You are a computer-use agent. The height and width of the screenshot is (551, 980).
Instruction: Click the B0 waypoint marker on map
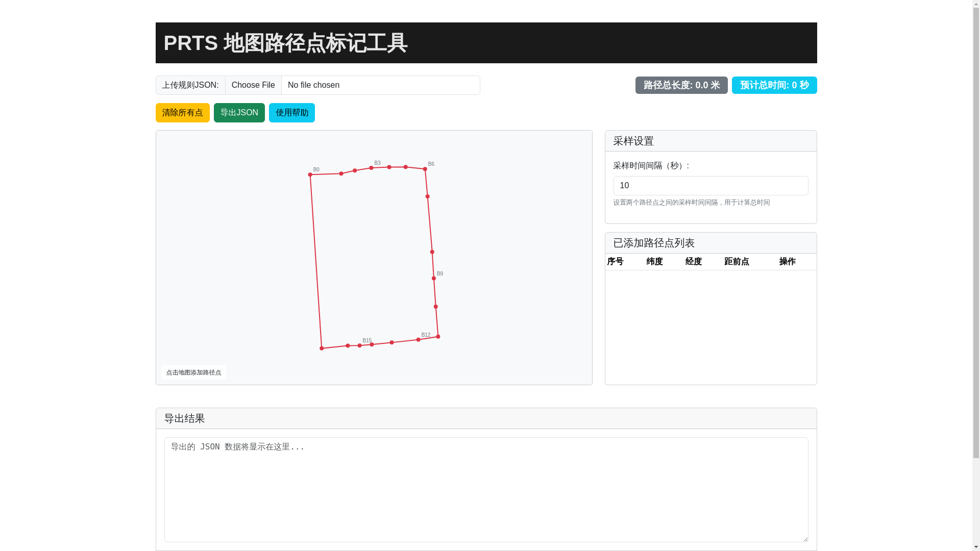point(310,175)
